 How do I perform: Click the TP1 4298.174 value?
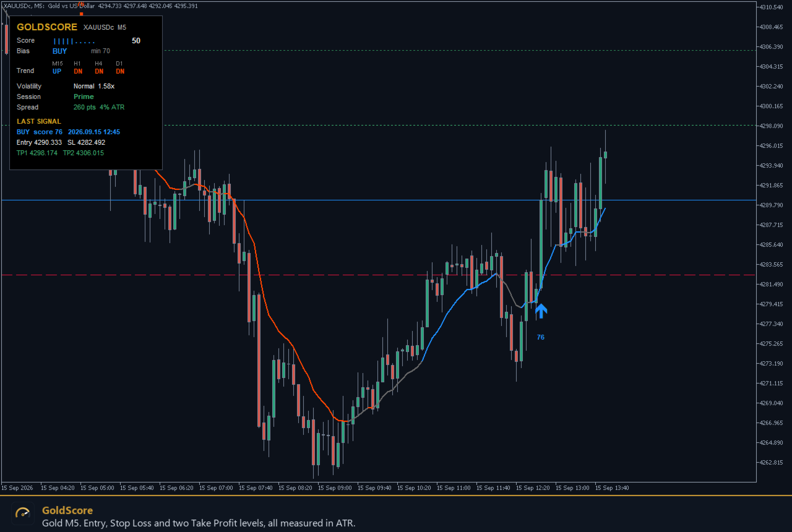coord(37,153)
